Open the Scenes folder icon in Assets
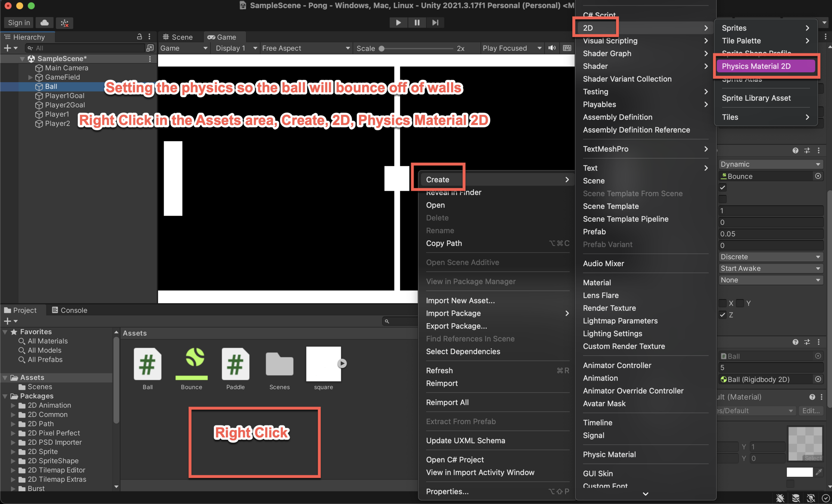 coord(279,364)
